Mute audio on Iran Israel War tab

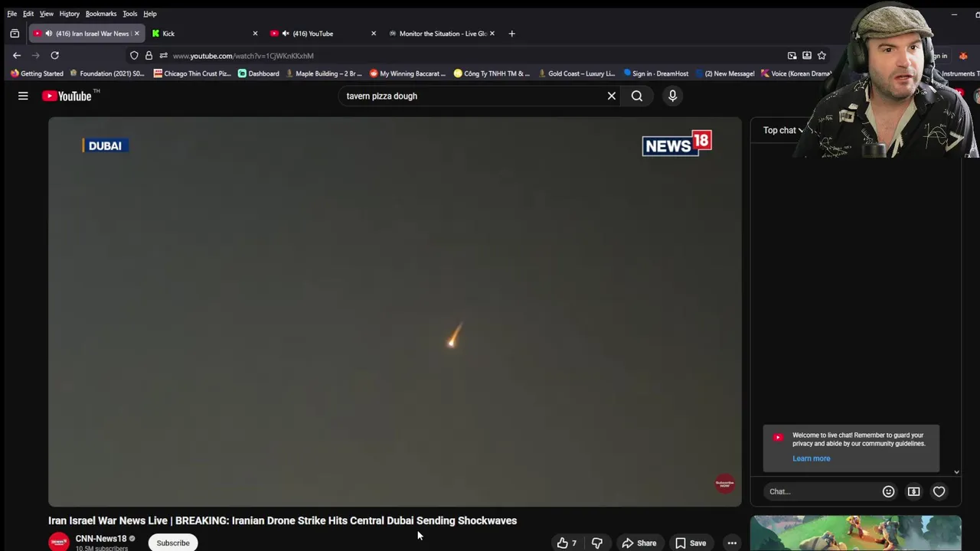pos(48,34)
